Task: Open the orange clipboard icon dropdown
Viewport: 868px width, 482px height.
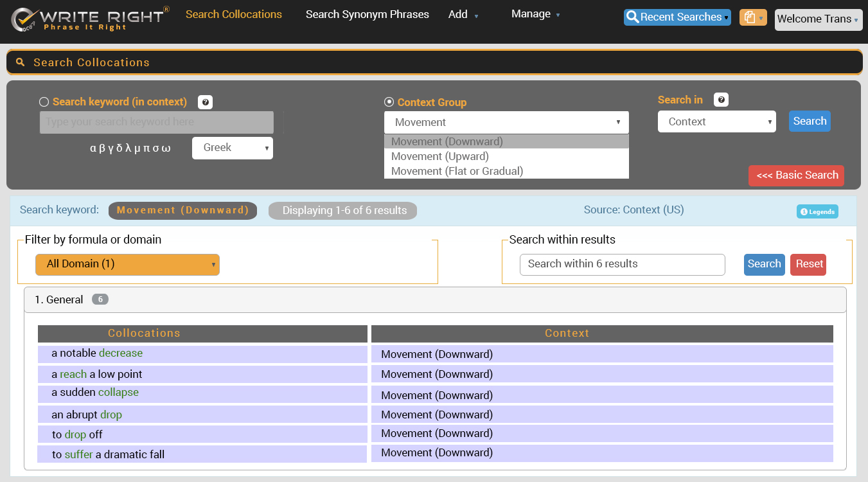Action: pos(753,18)
